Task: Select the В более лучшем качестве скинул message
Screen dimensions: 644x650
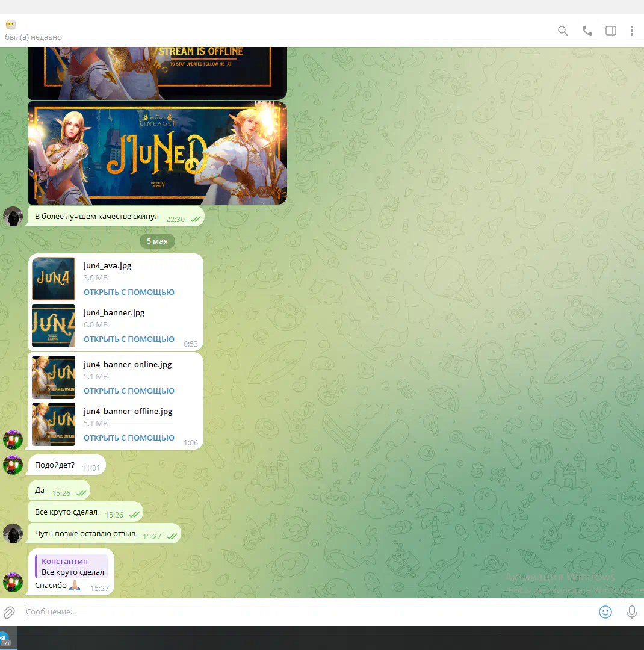Action: [x=116, y=217]
